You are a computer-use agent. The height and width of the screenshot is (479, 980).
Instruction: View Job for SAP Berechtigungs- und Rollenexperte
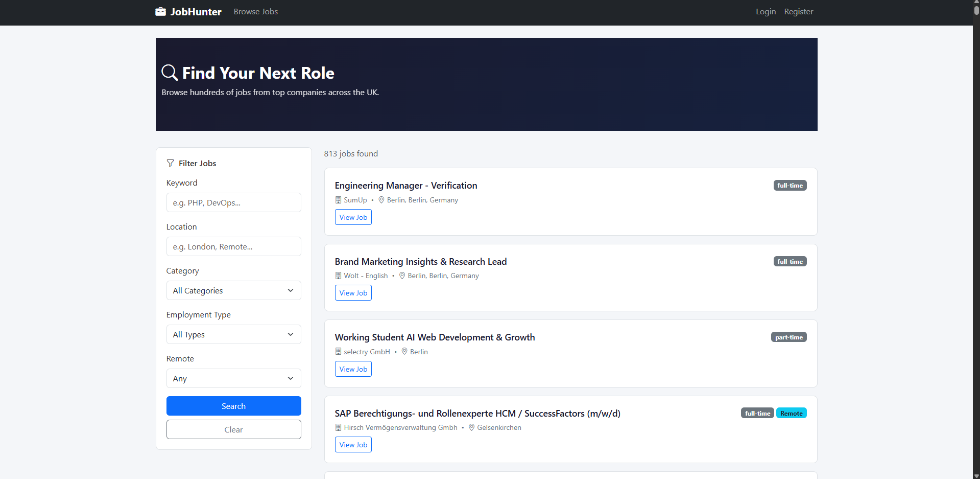353,445
